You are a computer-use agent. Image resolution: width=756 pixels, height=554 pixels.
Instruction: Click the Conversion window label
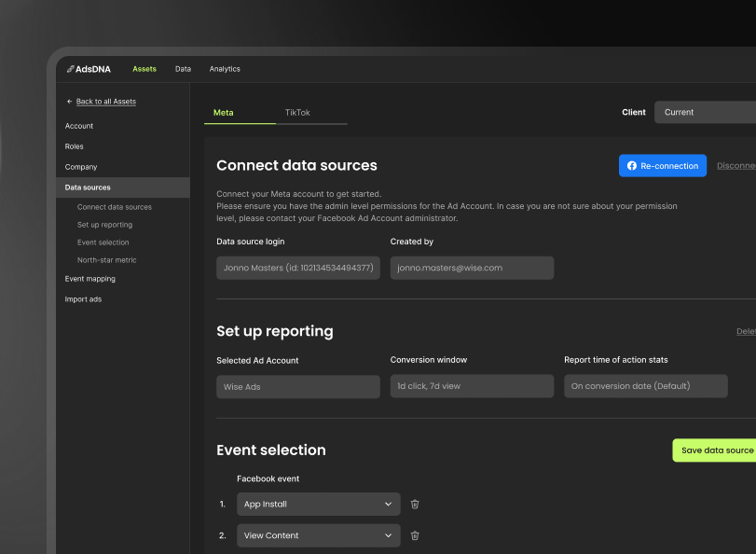[x=429, y=360]
